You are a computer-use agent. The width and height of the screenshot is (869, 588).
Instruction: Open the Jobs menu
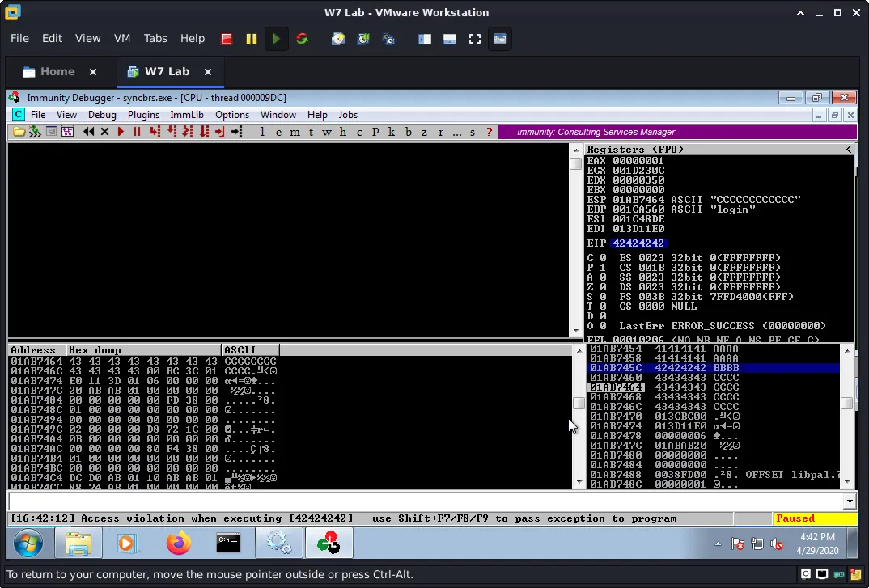[348, 115]
